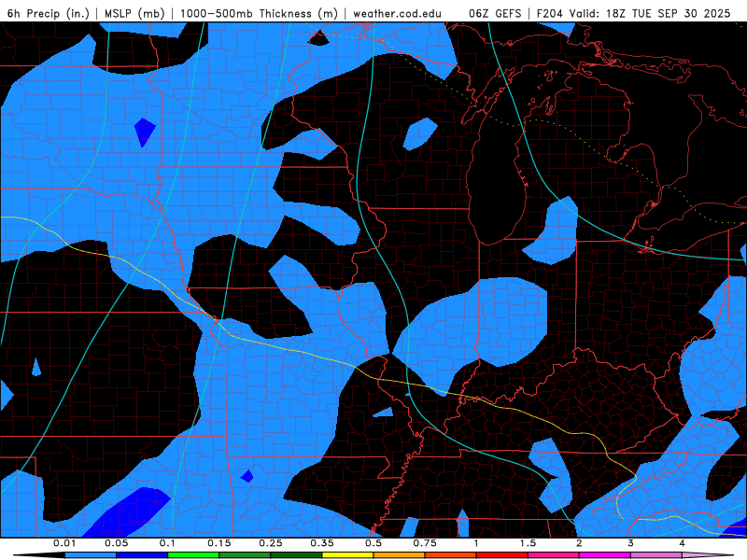Click the black left arrow end of color bar
The height and width of the screenshot is (560, 747).
pyautogui.click(x=39, y=555)
